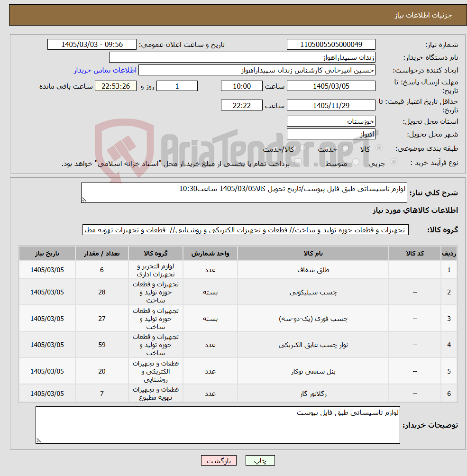Click the item name پنل سقفی توکار
Image resolution: width=467 pixels, height=476 pixels.
tap(313, 371)
